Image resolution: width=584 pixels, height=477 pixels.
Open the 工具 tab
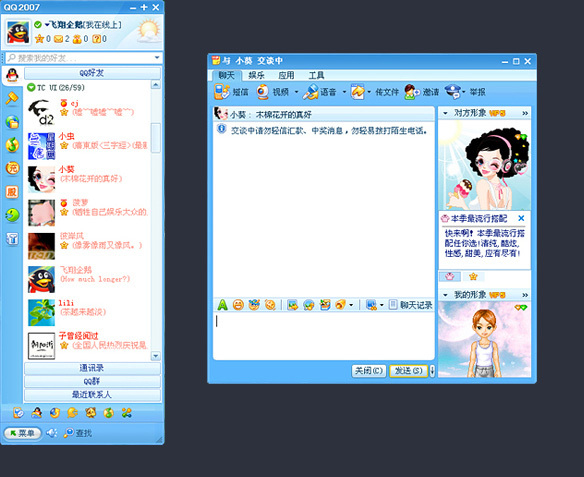(316, 75)
